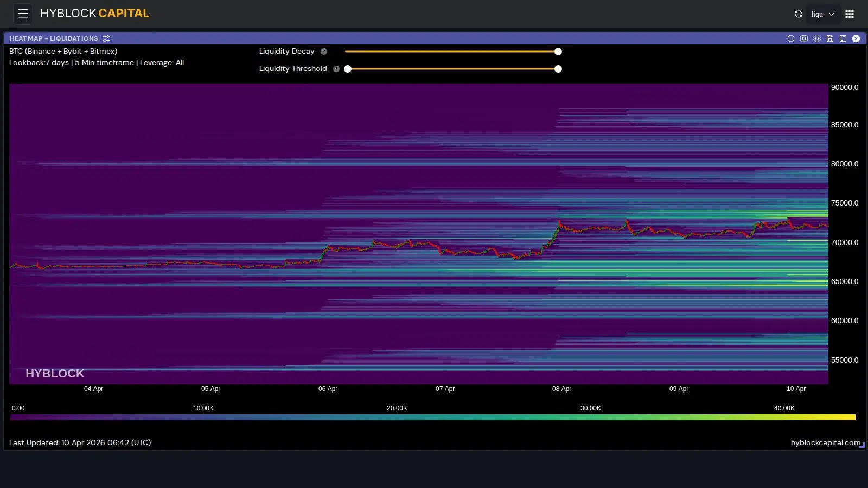The height and width of the screenshot is (488, 868).
Task: Click Liquidity Threshold right slider handle
Action: click(x=558, y=69)
